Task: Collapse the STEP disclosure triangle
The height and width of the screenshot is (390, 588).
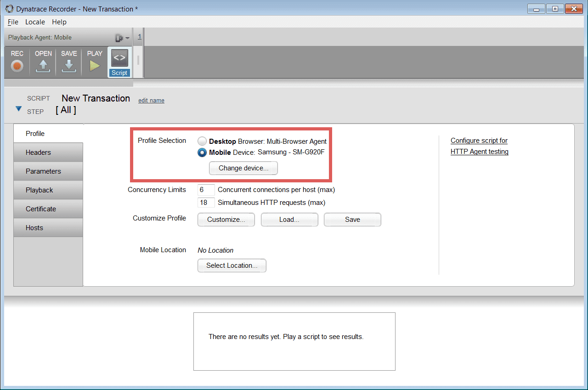Action: point(18,109)
